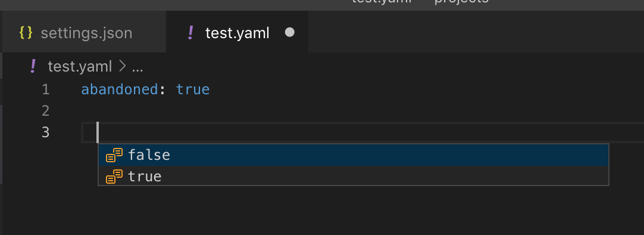Click the purple exclamation icon on test.yaml tab

(x=190, y=33)
